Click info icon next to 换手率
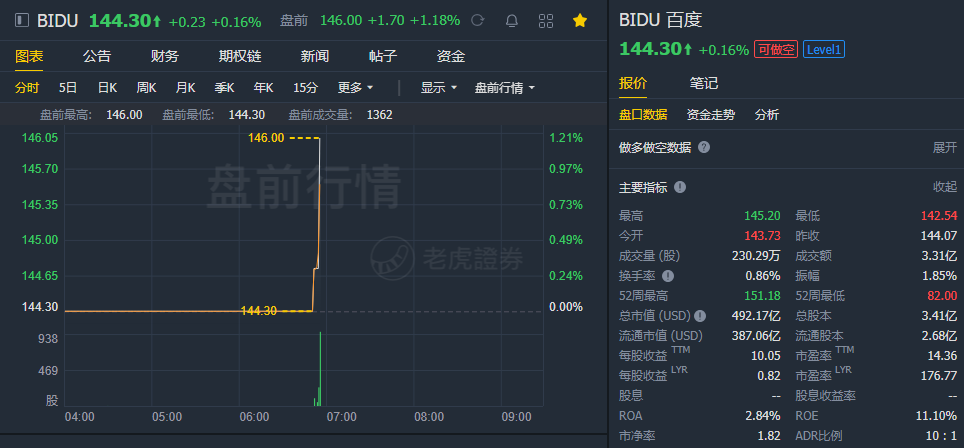This screenshot has width=964, height=448. click(668, 276)
